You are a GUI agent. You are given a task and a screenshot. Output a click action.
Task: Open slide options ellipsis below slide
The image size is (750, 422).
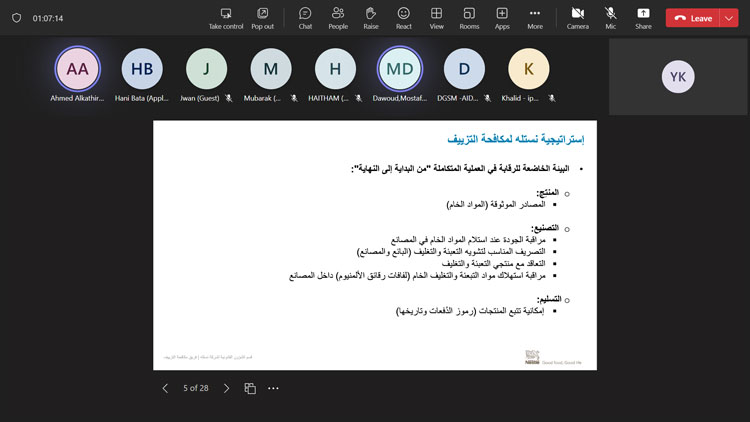[273, 388]
